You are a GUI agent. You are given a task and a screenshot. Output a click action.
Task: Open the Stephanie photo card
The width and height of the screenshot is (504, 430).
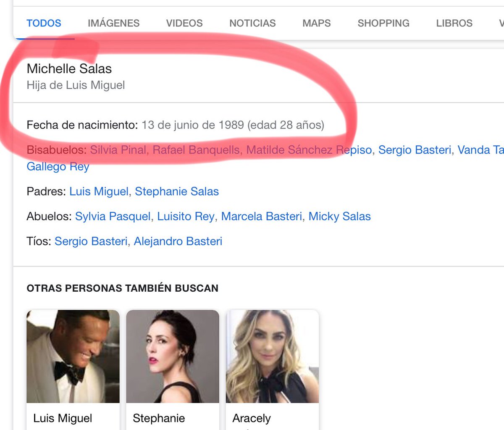pos(173,370)
